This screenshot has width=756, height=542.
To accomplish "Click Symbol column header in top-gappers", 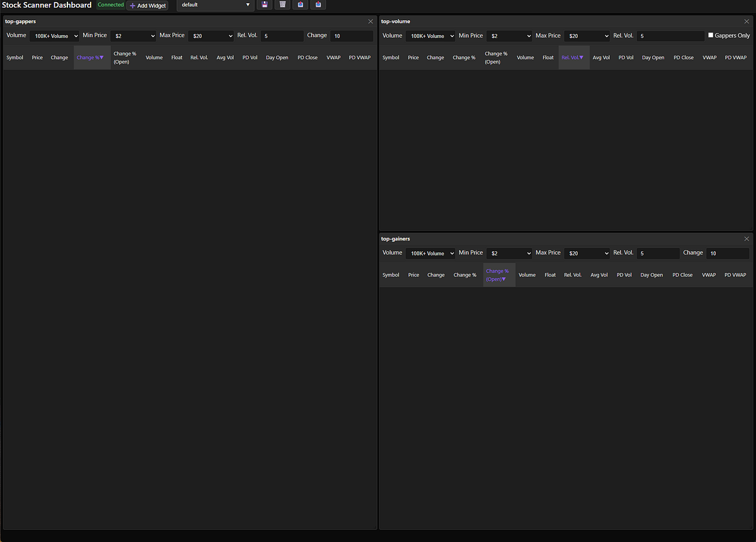I will coord(14,58).
